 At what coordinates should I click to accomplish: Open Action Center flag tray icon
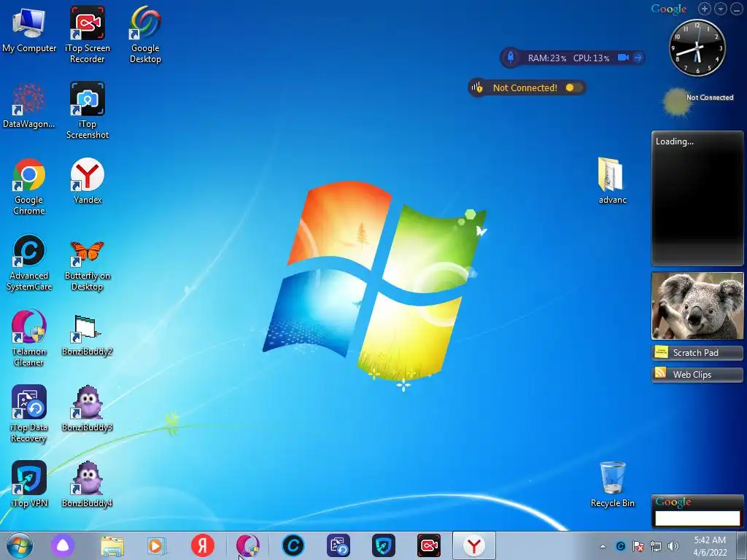pos(638,546)
